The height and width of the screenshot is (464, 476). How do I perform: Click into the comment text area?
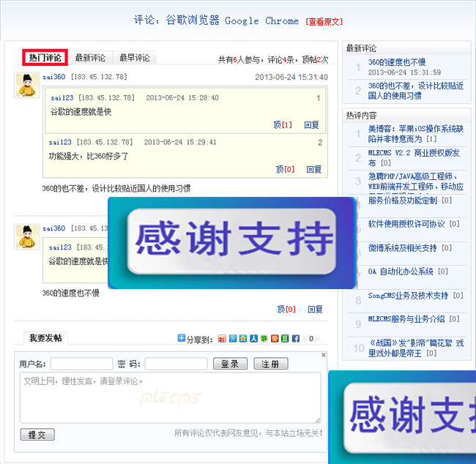click(171, 397)
